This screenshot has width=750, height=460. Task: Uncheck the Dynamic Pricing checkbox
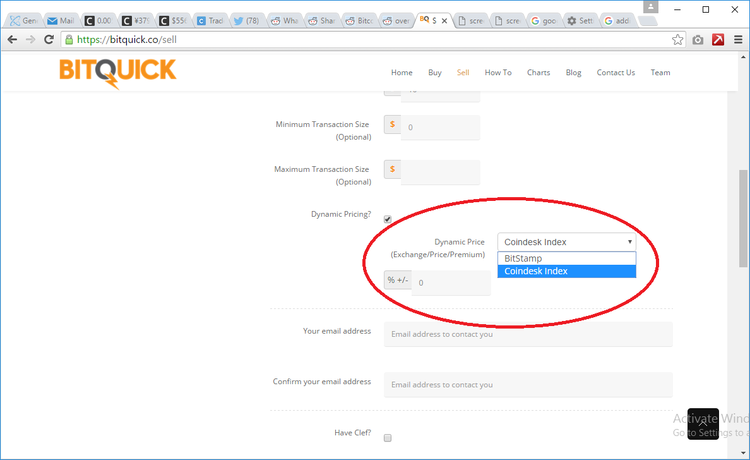387,219
